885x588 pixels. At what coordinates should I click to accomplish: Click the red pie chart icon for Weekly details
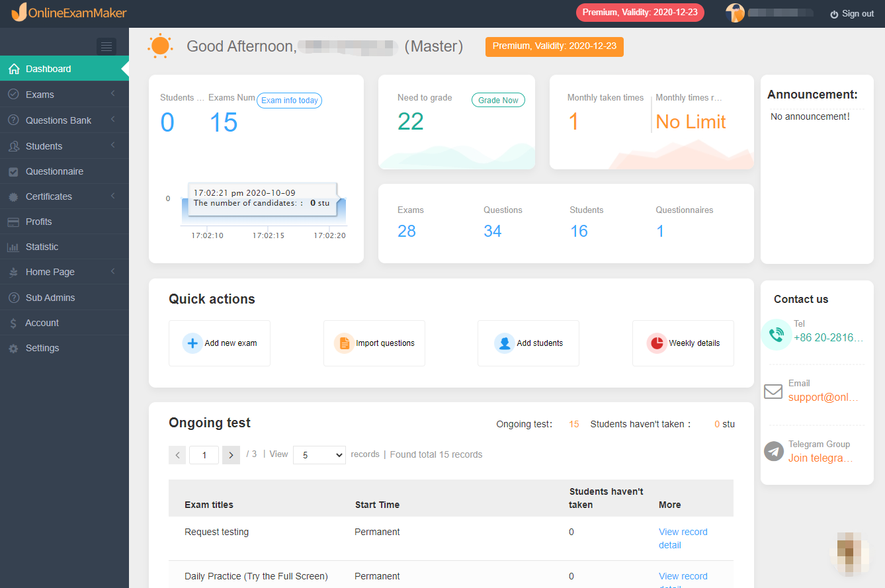[x=657, y=343]
